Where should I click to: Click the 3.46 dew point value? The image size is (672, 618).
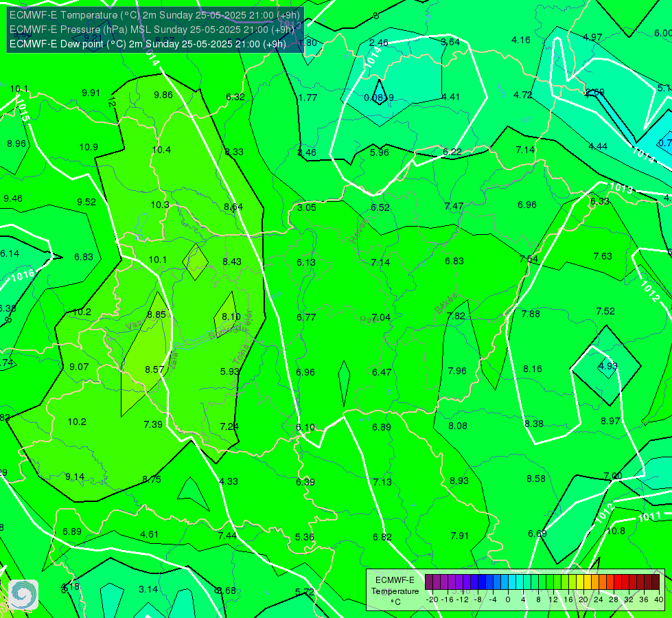(x=307, y=152)
